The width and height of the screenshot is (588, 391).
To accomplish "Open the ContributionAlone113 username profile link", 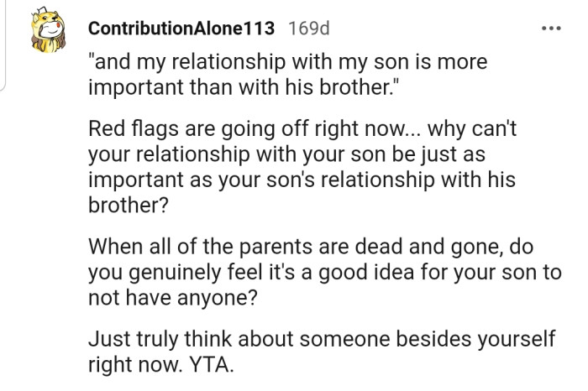I will tap(181, 29).
